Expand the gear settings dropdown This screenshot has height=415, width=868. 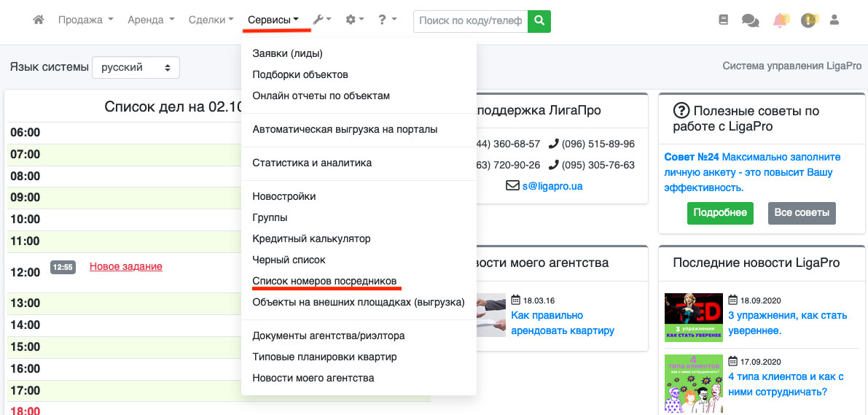tap(355, 20)
